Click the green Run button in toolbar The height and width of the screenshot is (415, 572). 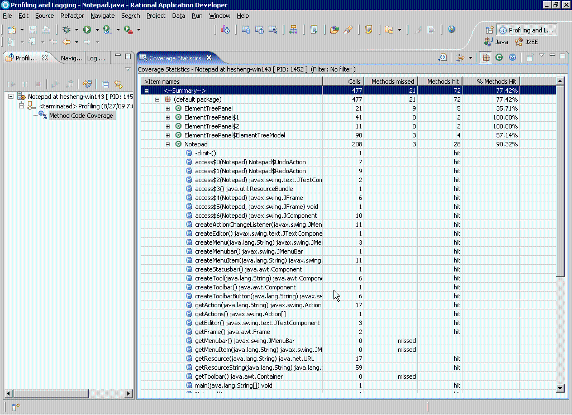pyautogui.click(x=87, y=30)
